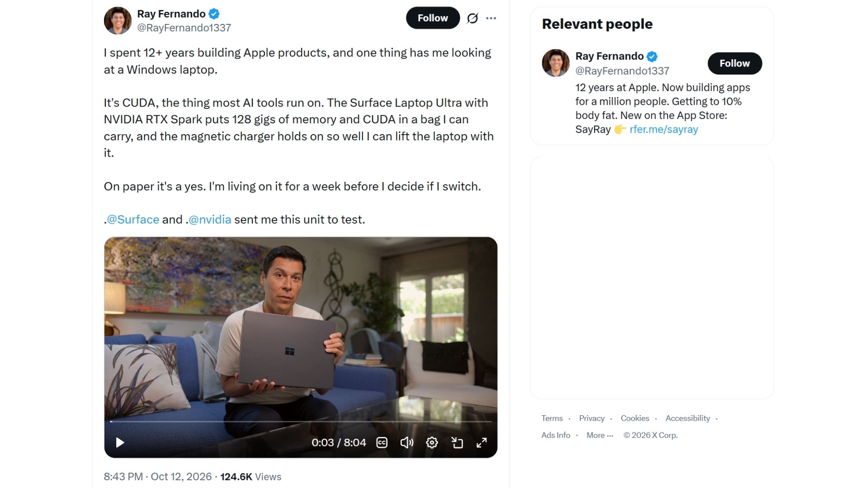This screenshot has height=488, width=868.
Task: Follow Ray Fernando from the post header
Action: tap(433, 18)
